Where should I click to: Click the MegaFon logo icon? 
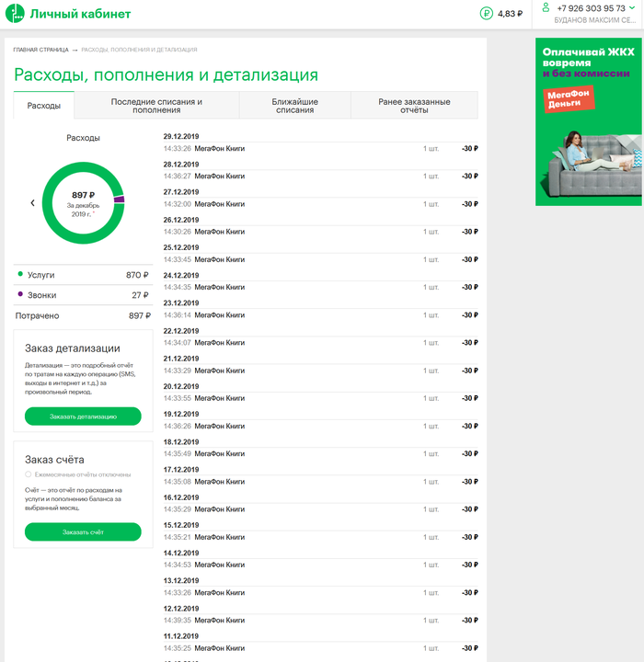pyautogui.click(x=16, y=14)
